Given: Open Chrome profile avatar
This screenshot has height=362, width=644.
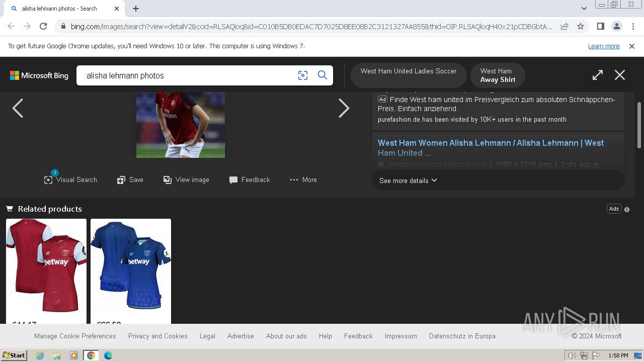Looking at the screenshot, I should pos(616,26).
